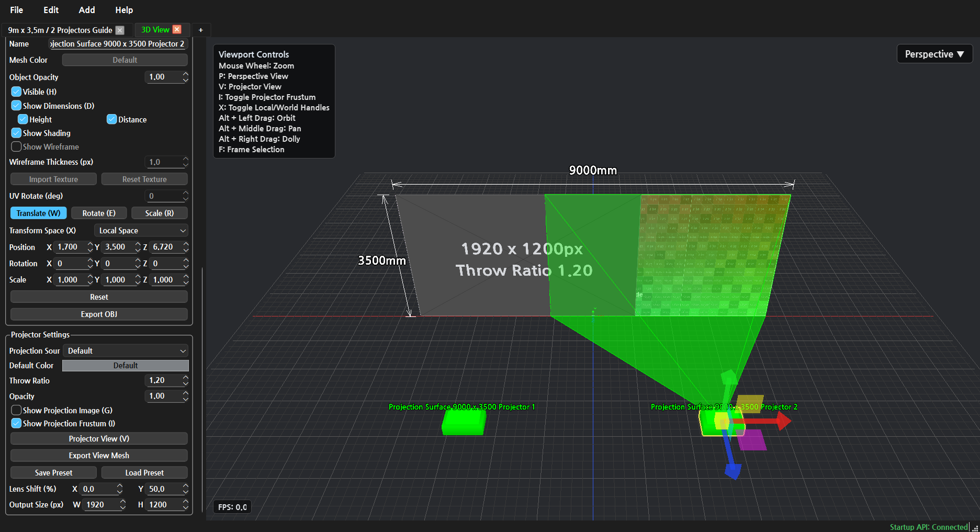The height and width of the screenshot is (532, 980).
Task: Uncheck the Height dimension checkbox
Action: [22, 119]
